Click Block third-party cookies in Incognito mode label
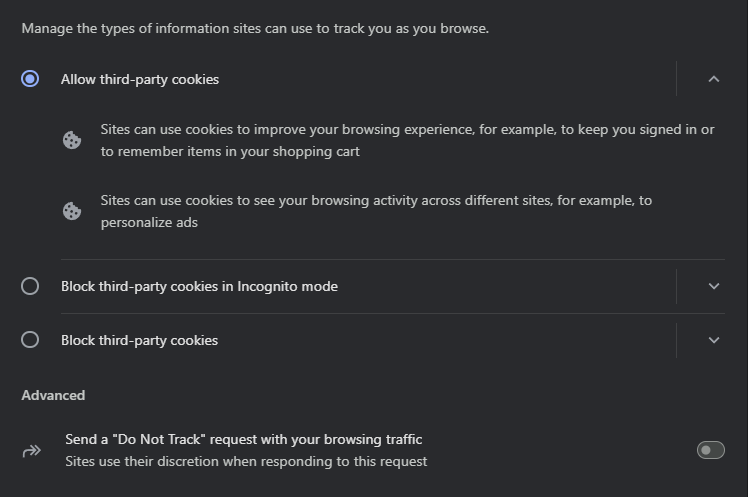Screen dimensions: 748x497 pyautogui.click(x=199, y=286)
